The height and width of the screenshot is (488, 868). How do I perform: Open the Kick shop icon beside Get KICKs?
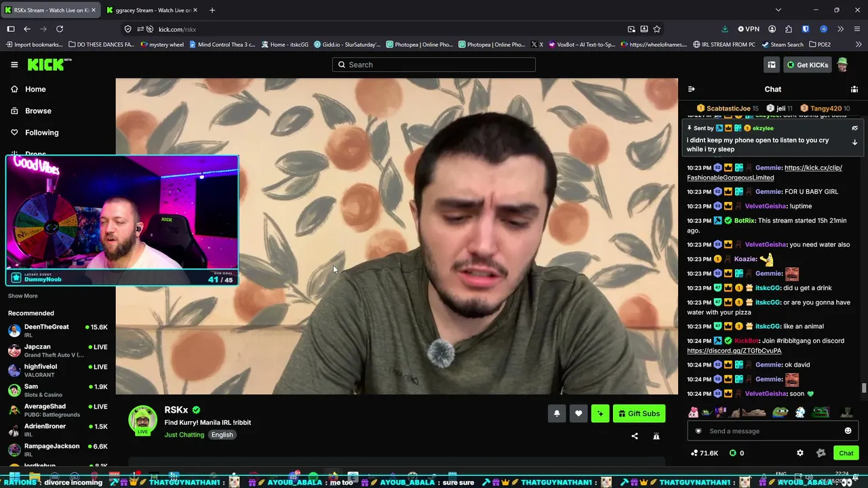pos(772,64)
